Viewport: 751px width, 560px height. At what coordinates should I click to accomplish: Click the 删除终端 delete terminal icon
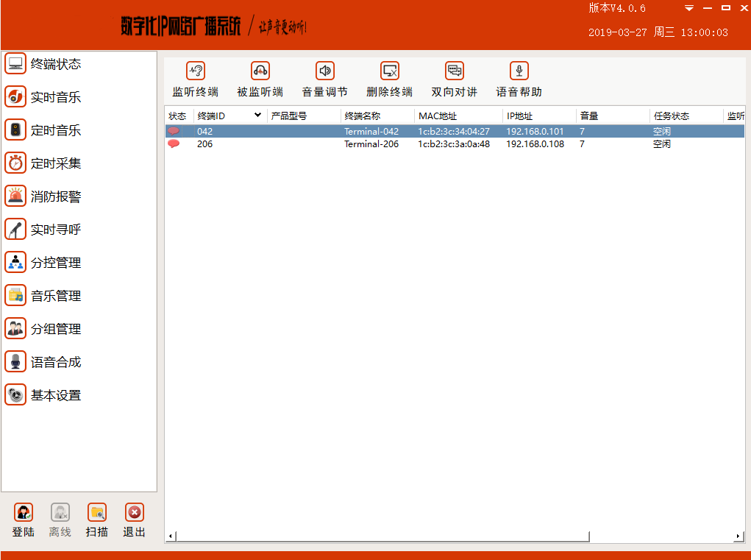tap(389, 77)
